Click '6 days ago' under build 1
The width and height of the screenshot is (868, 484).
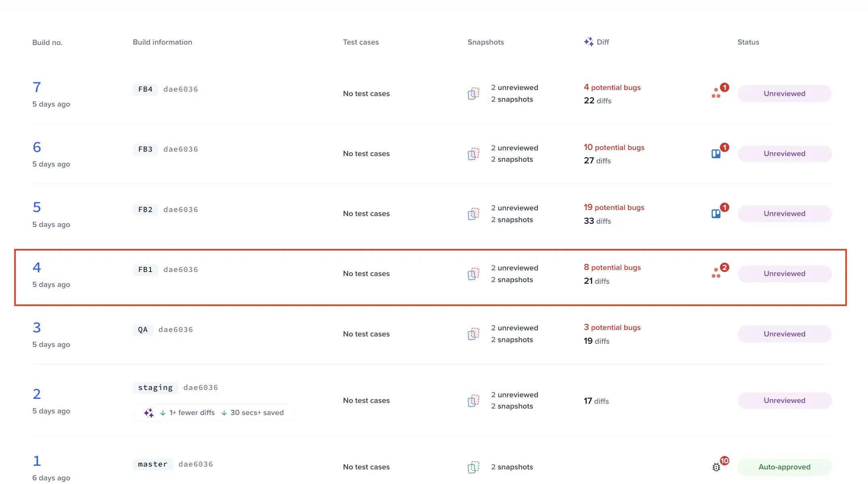[x=51, y=478]
